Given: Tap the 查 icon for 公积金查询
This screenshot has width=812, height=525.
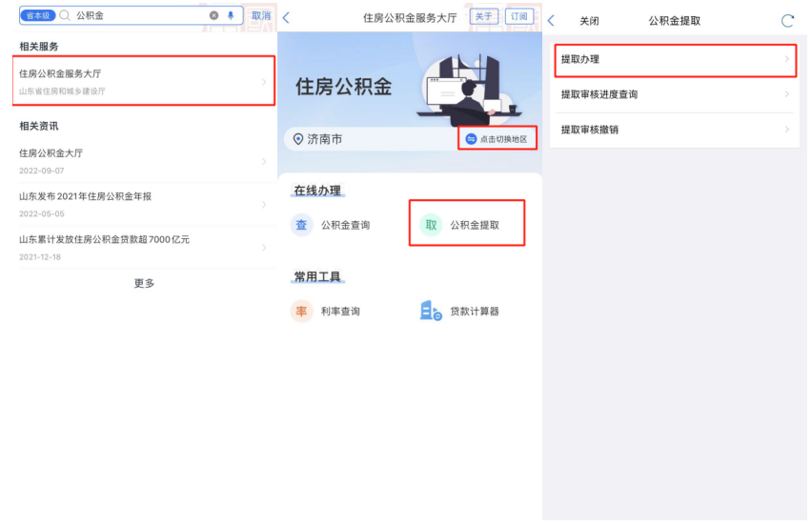Looking at the screenshot, I should [x=301, y=225].
